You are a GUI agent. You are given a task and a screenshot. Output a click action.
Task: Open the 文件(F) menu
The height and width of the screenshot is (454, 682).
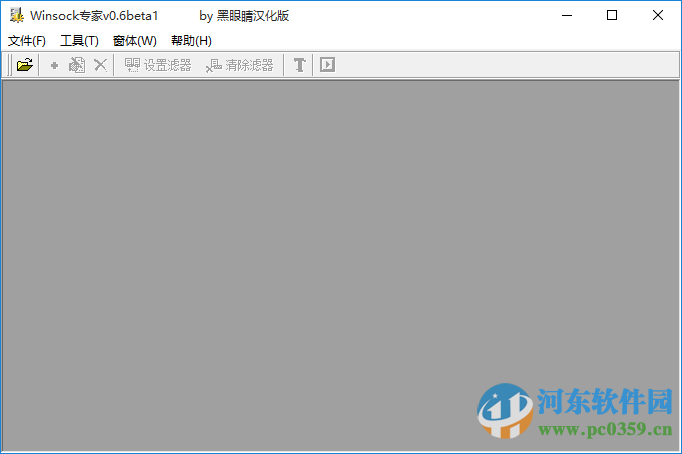click(27, 41)
